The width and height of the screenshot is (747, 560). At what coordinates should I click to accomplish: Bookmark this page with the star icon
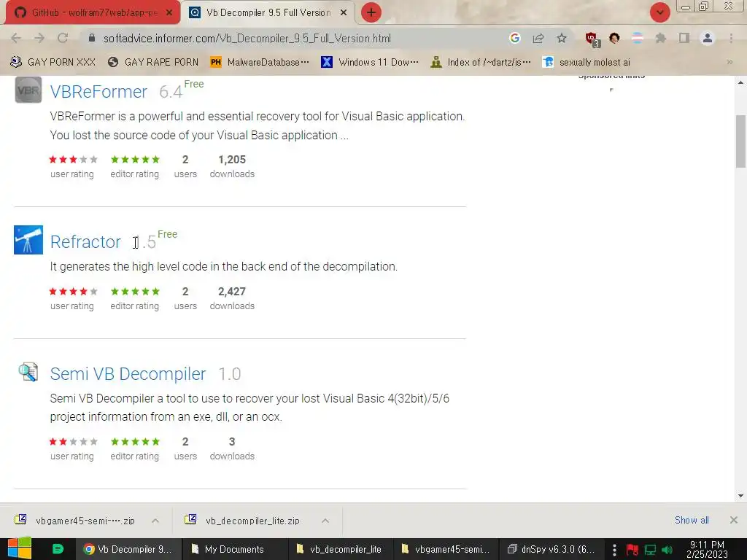coord(562,38)
